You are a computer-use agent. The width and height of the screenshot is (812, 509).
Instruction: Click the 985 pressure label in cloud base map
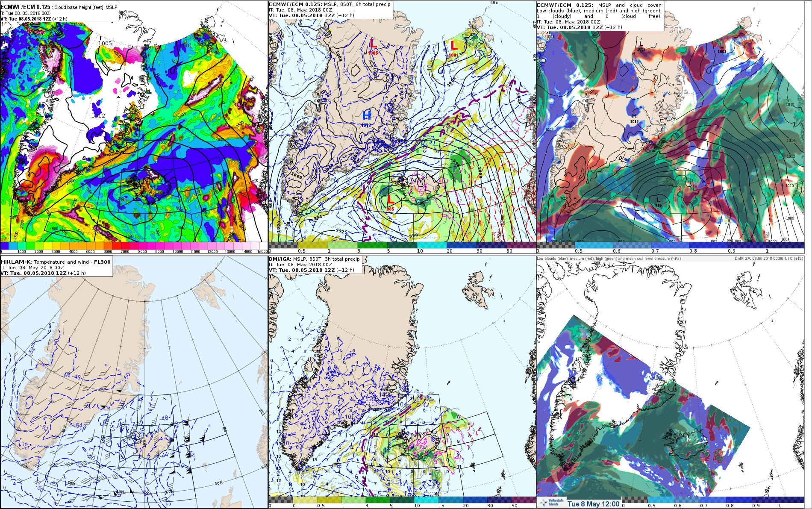122,199
